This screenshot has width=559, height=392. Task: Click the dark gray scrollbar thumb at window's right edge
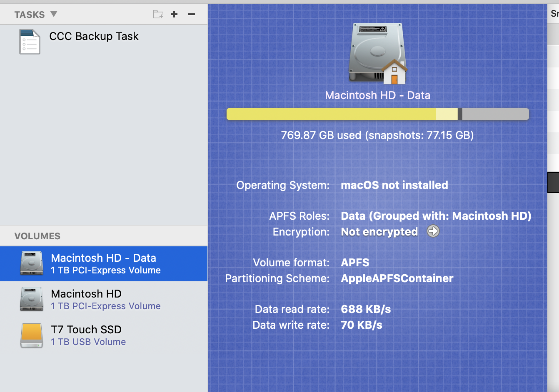pyautogui.click(x=553, y=183)
